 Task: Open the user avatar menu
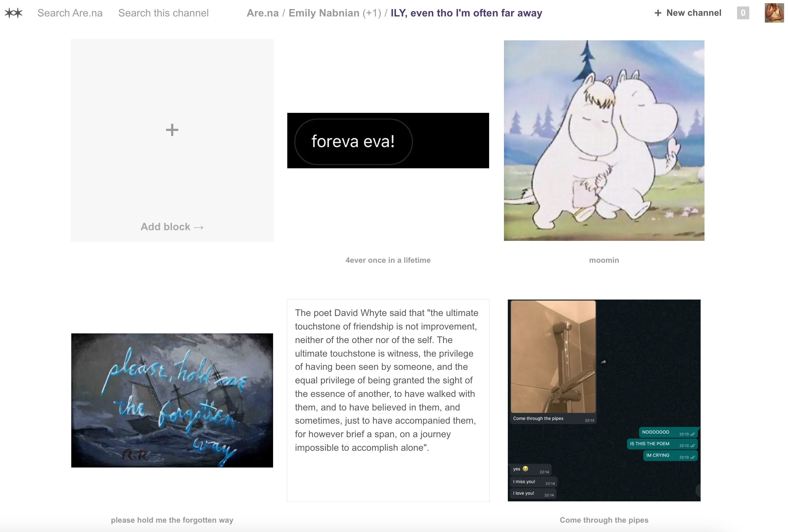pyautogui.click(x=774, y=13)
